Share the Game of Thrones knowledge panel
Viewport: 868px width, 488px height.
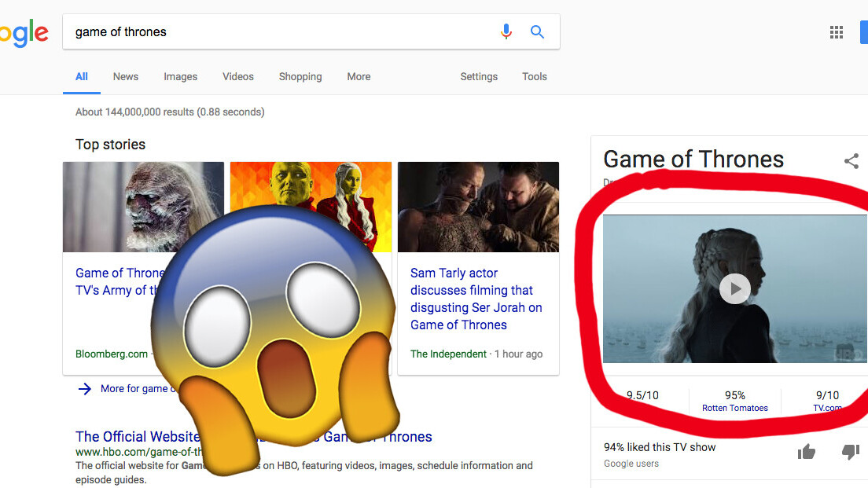pyautogui.click(x=851, y=160)
